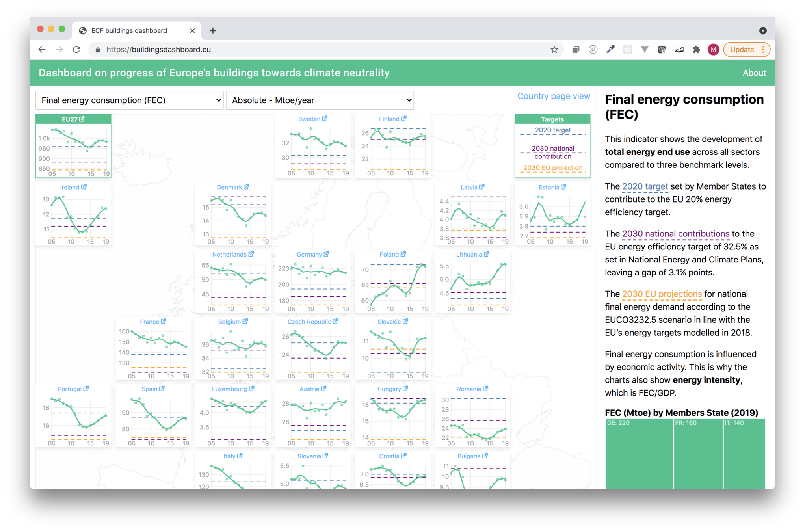Reload the page

[76, 50]
